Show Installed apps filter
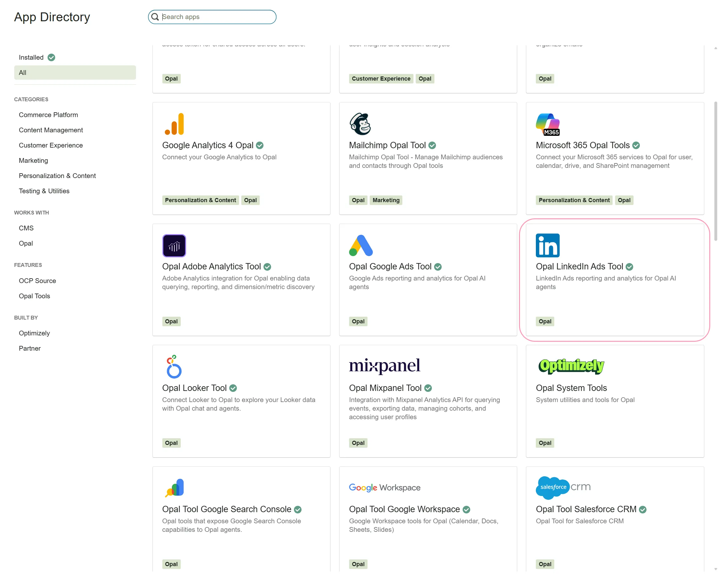Viewport: 728px width, 588px height. coord(31,57)
